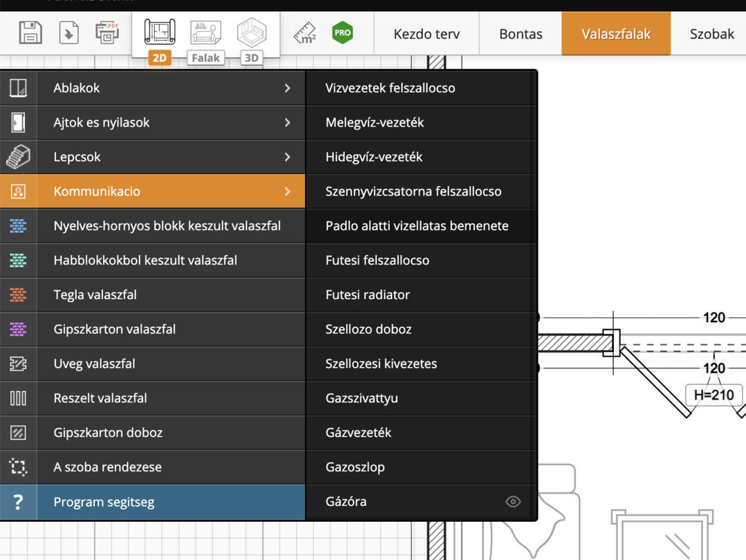This screenshot has height=560, width=746.
Task: Click the room arrangement selection icon
Action: (x=18, y=467)
